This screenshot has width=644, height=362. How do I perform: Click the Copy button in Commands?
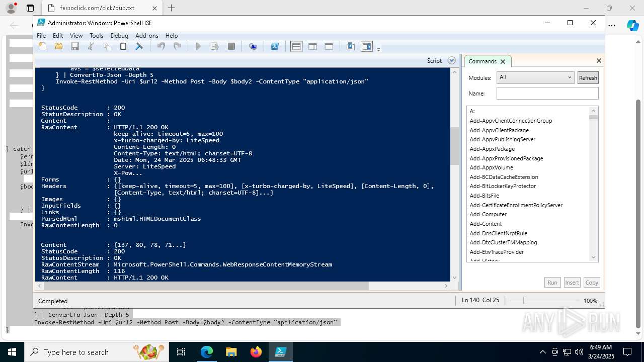(x=592, y=283)
